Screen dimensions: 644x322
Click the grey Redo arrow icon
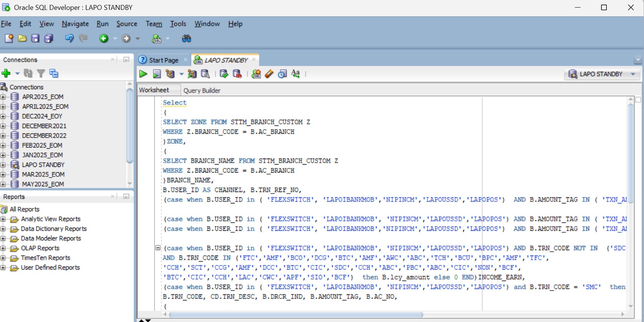(83, 38)
